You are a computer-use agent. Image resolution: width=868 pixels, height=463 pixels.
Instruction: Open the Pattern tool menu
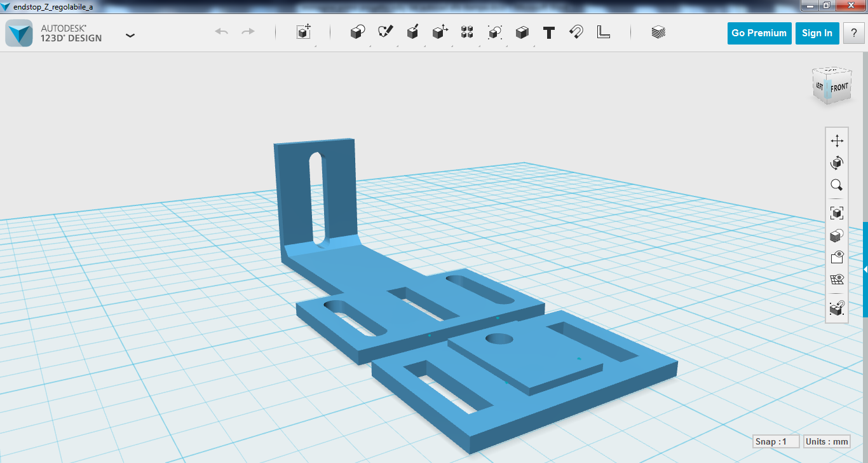coord(467,32)
